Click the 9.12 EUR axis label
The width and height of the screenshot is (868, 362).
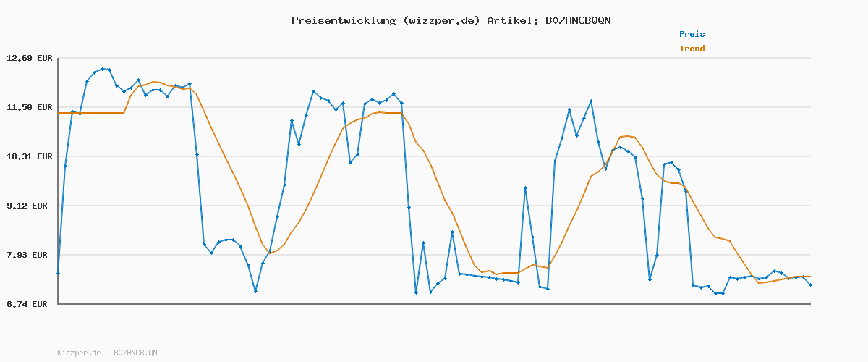pyautogui.click(x=29, y=206)
